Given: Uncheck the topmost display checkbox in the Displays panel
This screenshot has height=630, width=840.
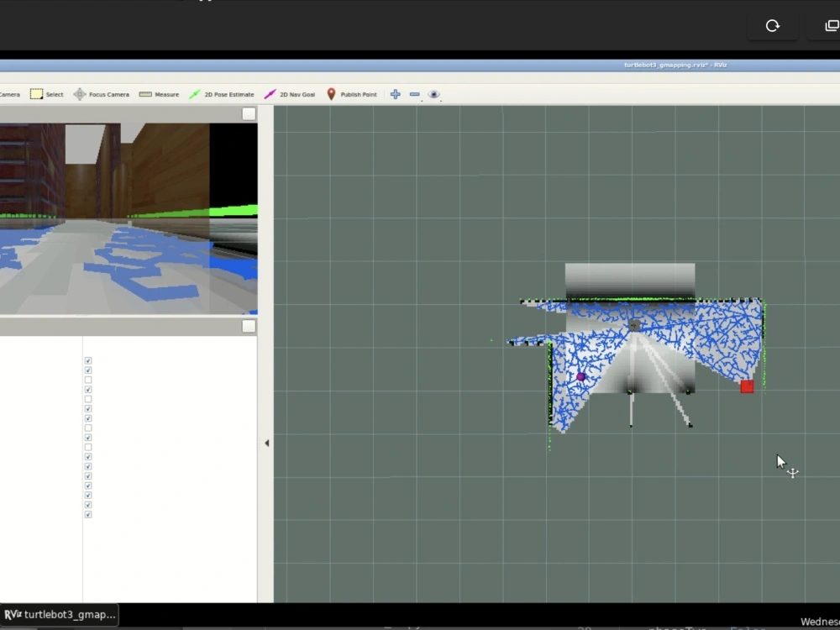Looking at the screenshot, I should click(87, 360).
